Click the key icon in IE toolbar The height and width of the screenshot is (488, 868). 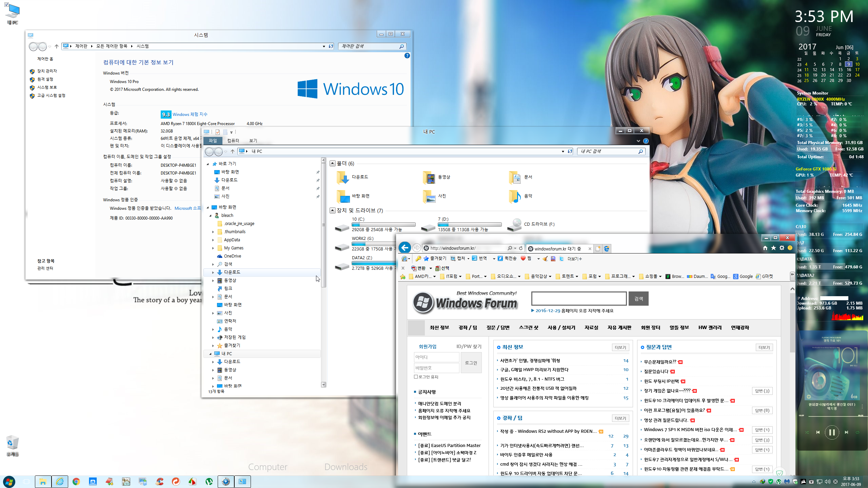tap(418, 259)
